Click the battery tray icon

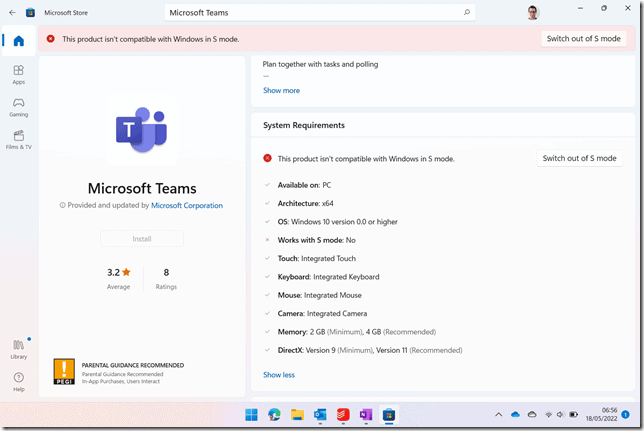tap(574, 415)
